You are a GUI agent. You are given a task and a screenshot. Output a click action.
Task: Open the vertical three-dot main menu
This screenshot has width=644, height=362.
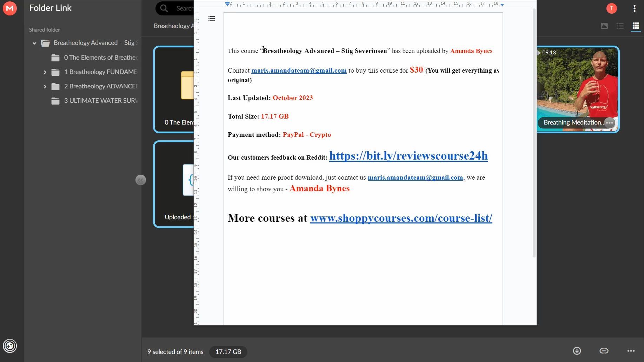(634, 8)
